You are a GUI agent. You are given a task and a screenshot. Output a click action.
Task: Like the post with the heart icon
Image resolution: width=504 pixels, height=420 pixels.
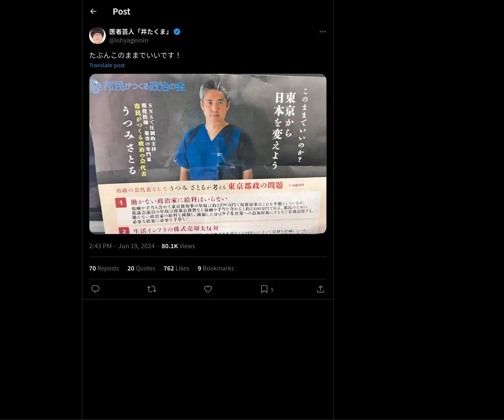(x=208, y=289)
